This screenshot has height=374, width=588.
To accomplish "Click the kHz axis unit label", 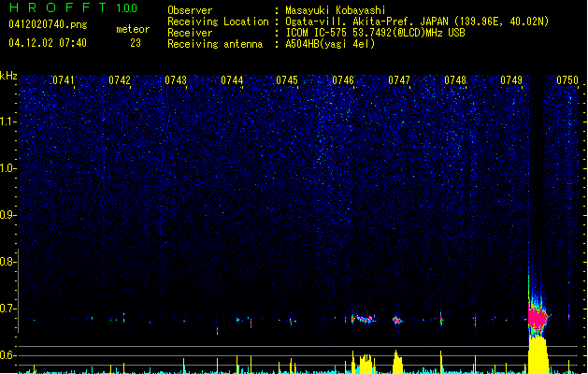I will [x=8, y=76].
